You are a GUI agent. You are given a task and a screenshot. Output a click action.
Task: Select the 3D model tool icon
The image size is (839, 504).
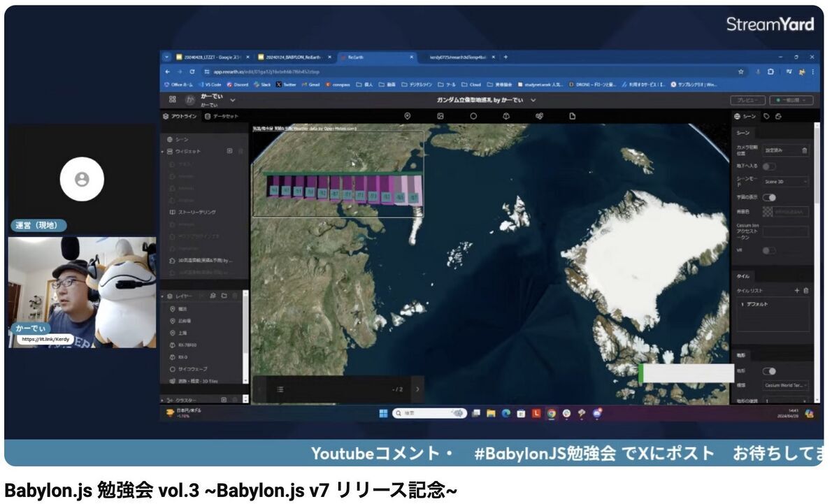pyautogui.click(x=506, y=116)
